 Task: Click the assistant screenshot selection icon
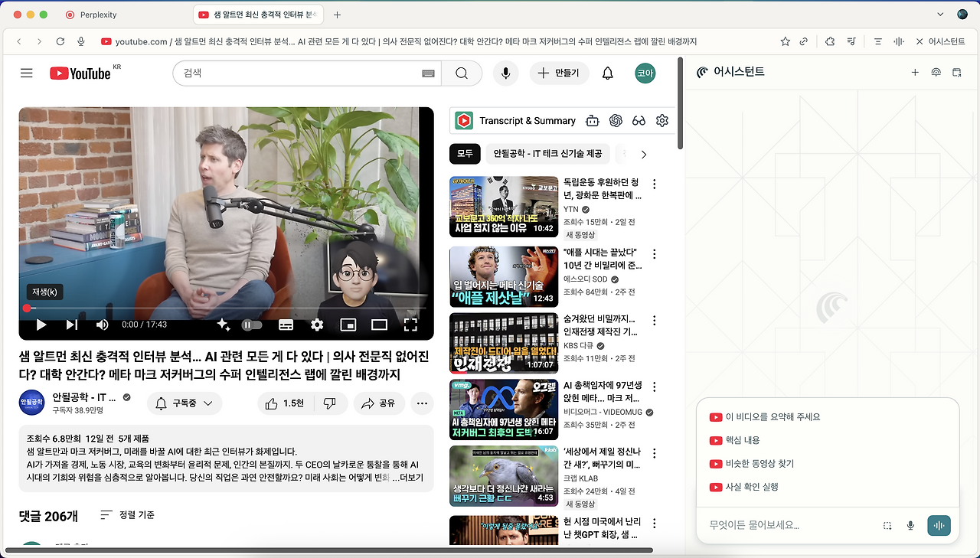click(887, 525)
